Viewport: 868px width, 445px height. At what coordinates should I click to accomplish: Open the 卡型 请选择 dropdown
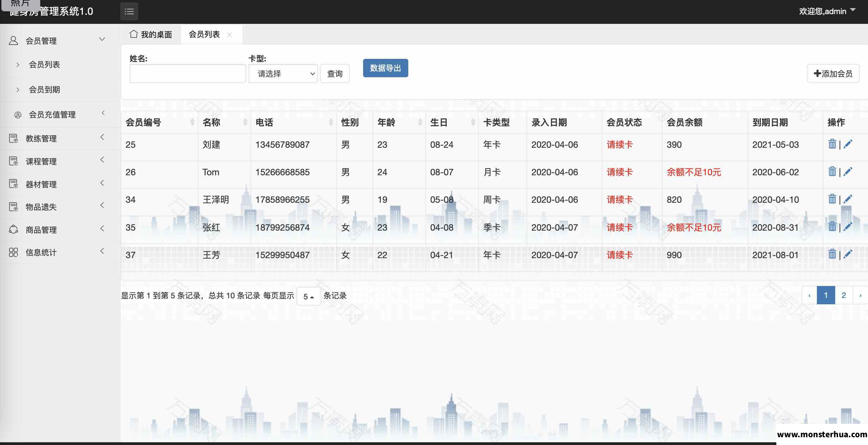point(283,73)
